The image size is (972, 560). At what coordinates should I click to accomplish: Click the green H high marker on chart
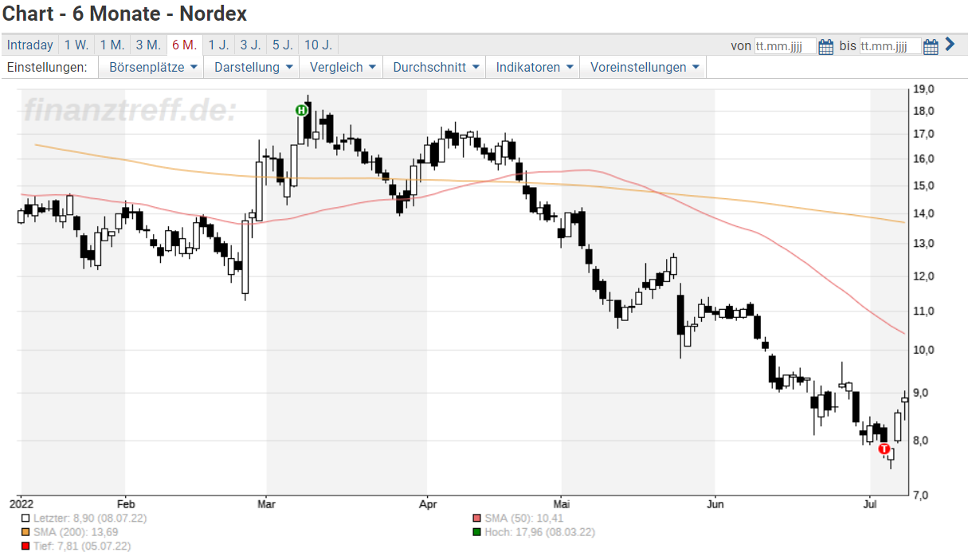coord(301,110)
